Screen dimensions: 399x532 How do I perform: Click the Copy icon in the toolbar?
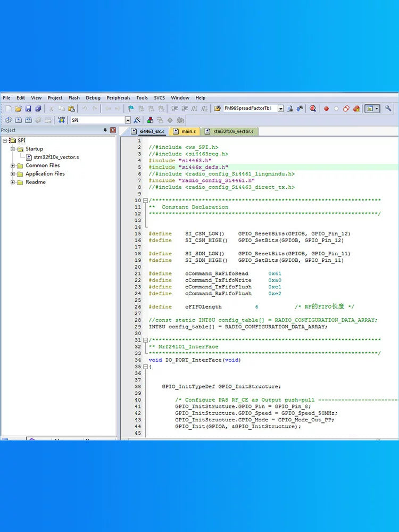[x=61, y=109]
